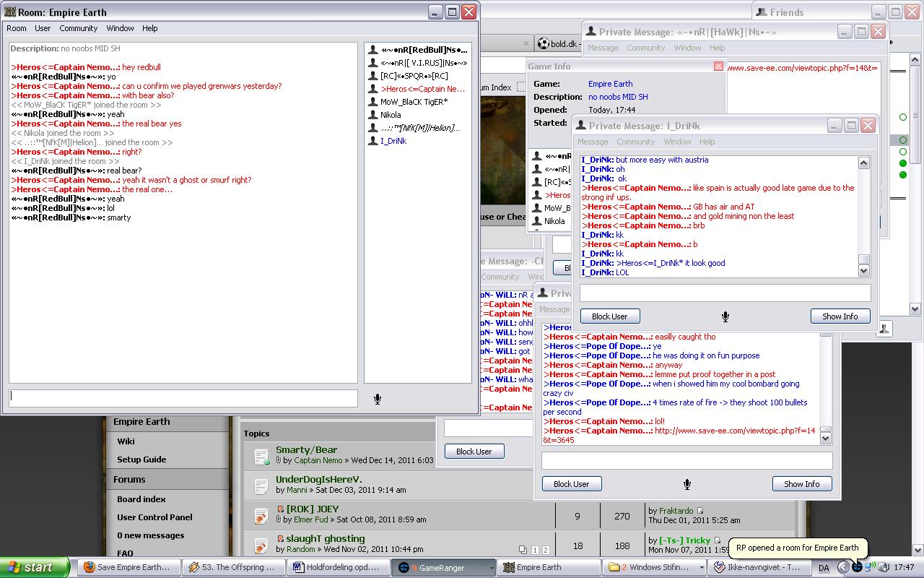The image size is (924, 578).
Task: Toggle voice microphone in I_DriNk private chat
Action: click(725, 316)
